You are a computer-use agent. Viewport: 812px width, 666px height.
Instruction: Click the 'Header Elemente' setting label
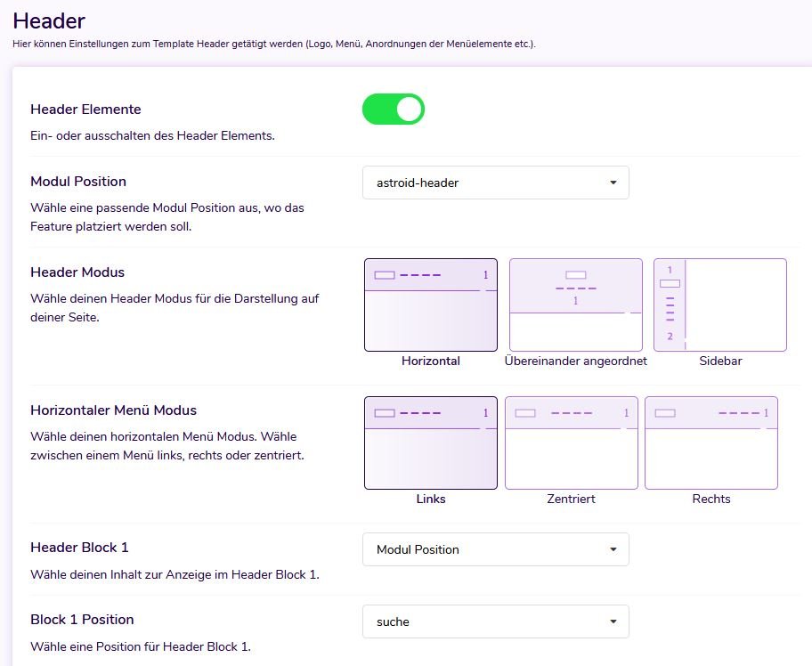pos(85,110)
